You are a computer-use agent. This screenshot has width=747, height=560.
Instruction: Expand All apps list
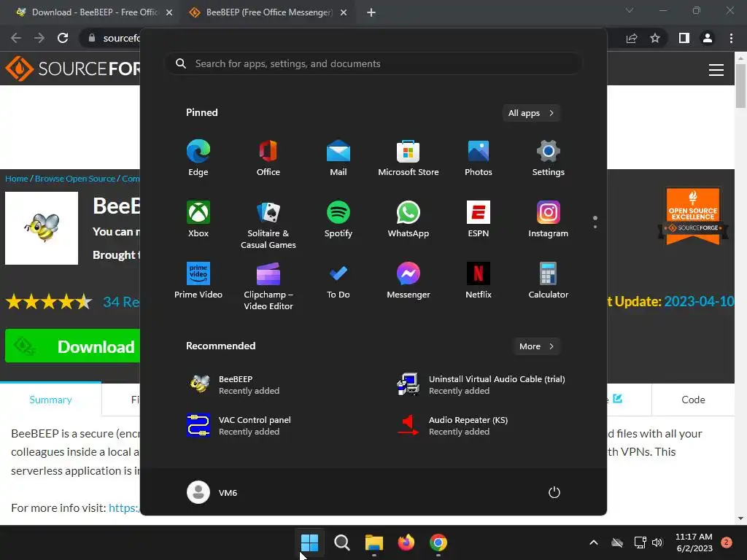point(531,113)
